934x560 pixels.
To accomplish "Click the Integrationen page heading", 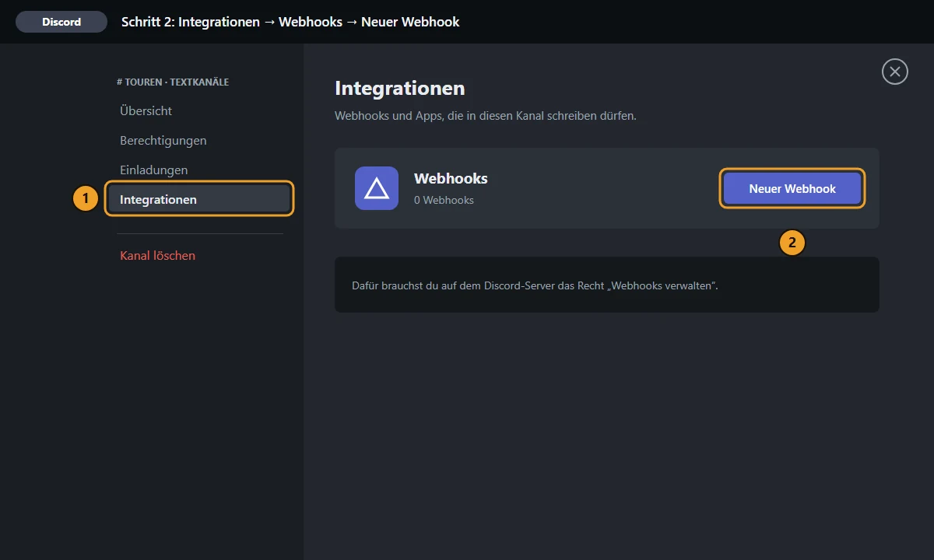I will pyautogui.click(x=400, y=88).
